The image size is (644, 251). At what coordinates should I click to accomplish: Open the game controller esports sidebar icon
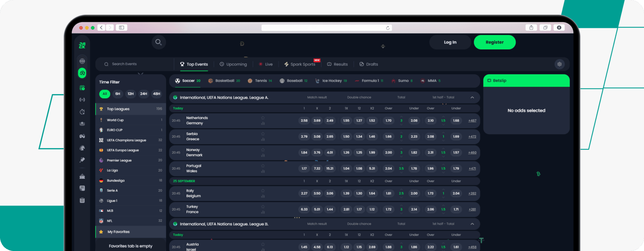coord(82,136)
